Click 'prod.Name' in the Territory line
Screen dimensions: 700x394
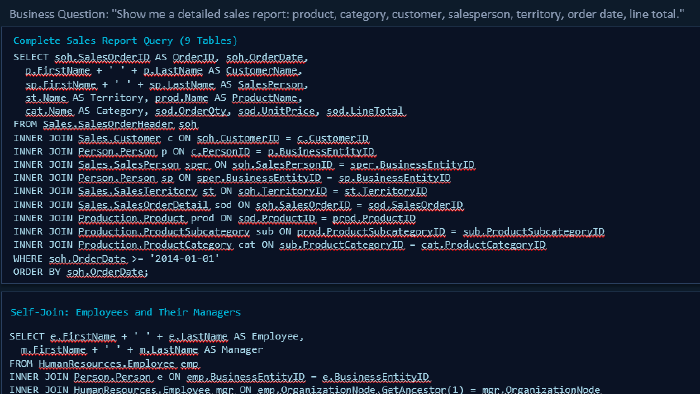point(181,98)
